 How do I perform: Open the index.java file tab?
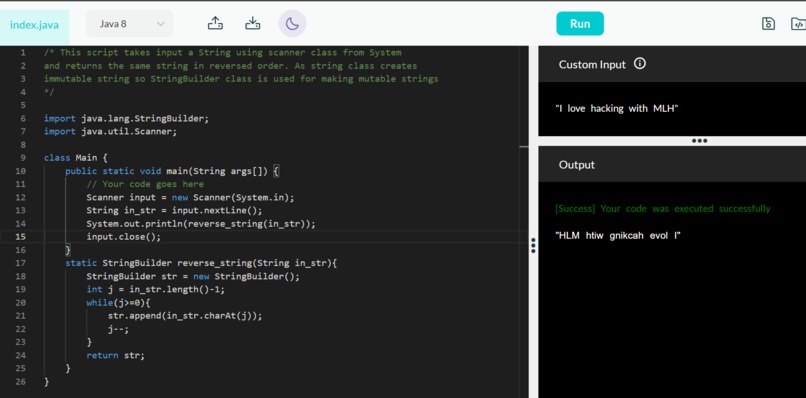point(34,24)
